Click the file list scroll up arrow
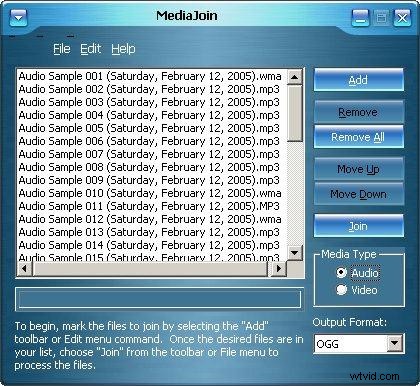This screenshot has width=420, height=386. (294, 77)
